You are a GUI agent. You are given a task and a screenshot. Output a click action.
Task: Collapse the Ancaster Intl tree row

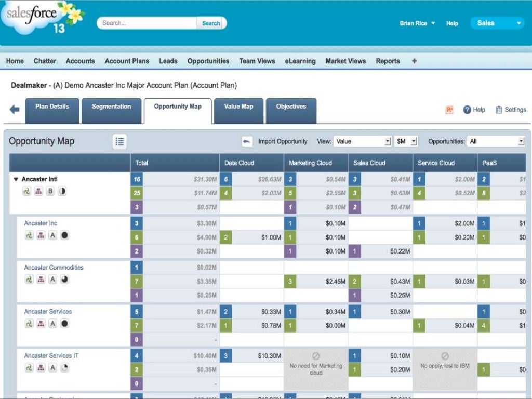coord(16,179)
